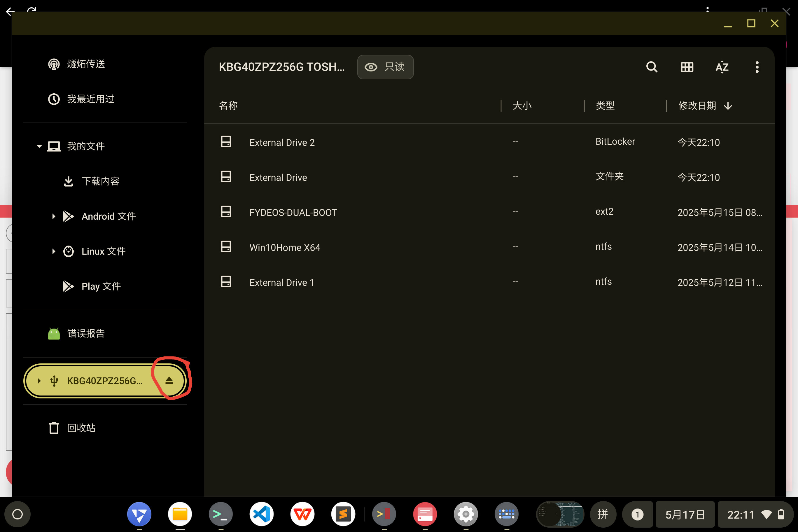Select the External Drive folder row

489,177
